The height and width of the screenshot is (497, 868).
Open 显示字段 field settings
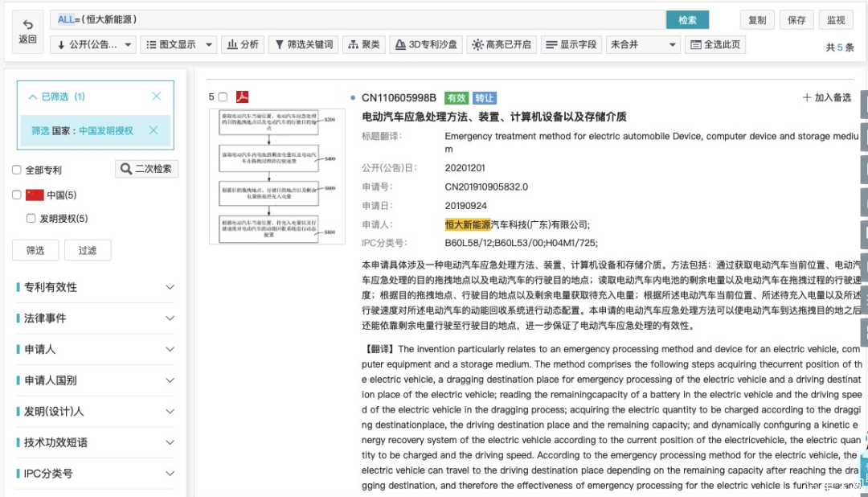[571, 44]
